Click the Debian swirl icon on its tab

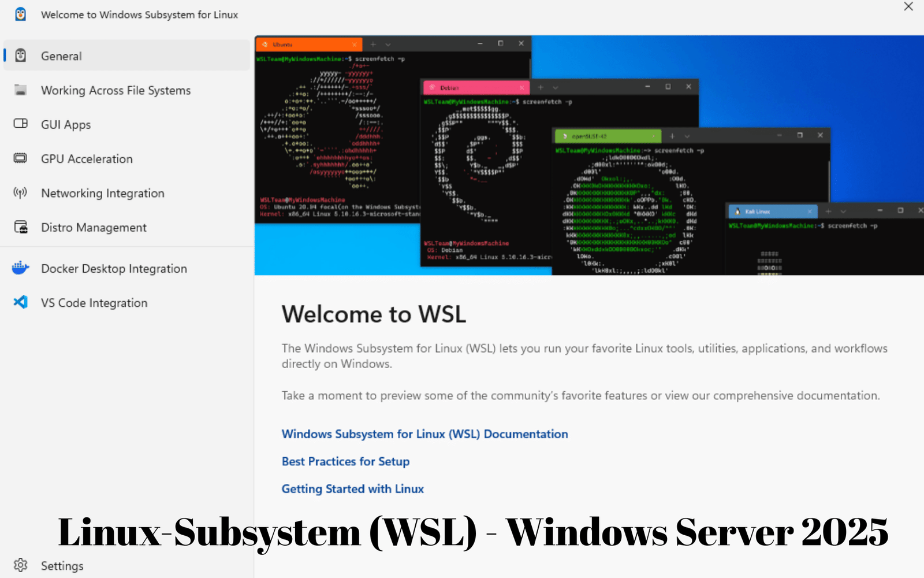(x=431, y=87)
